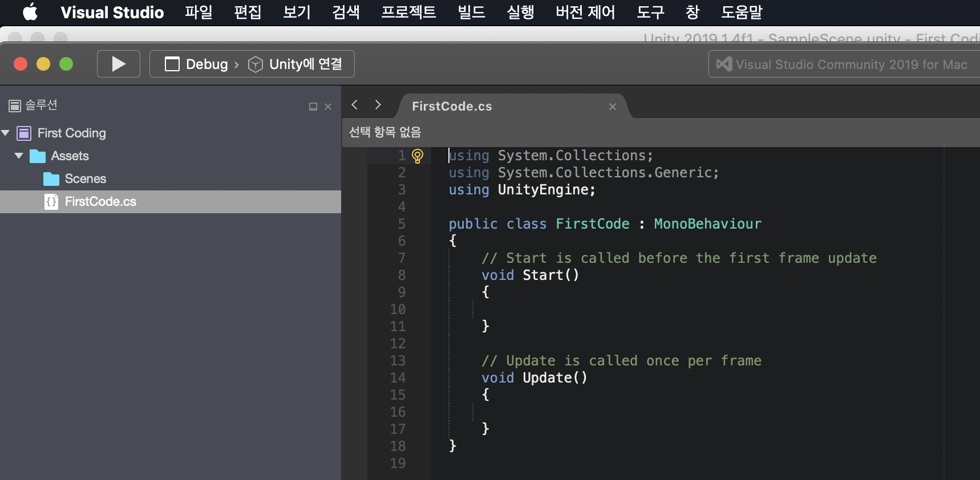Select FirstCode.cs in solution tree
980x480 pixels.
tap(171, 201)
